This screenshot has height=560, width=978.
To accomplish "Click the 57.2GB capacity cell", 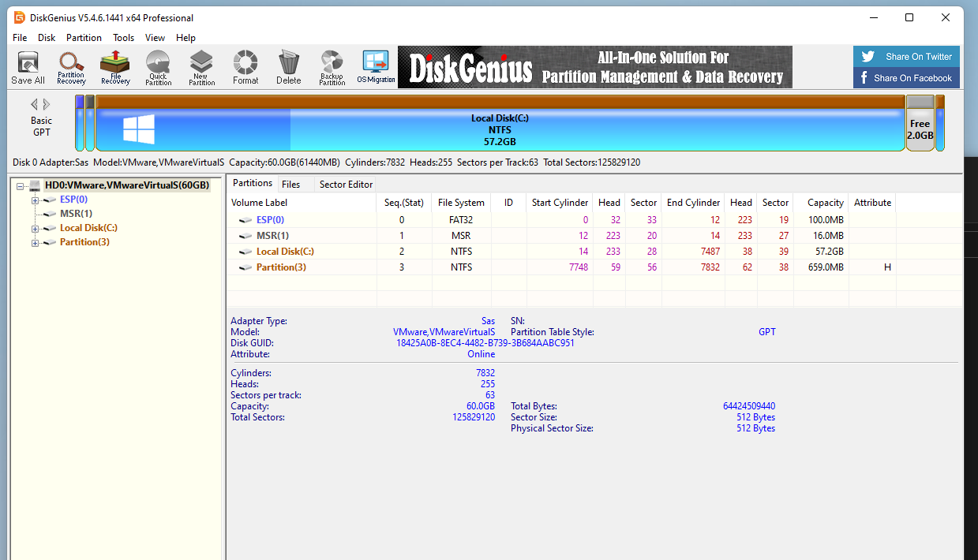I will [821, 252].
